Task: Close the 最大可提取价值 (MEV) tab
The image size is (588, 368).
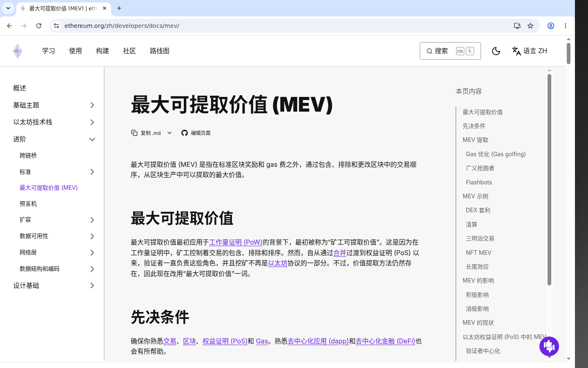Action: [105, 8]
